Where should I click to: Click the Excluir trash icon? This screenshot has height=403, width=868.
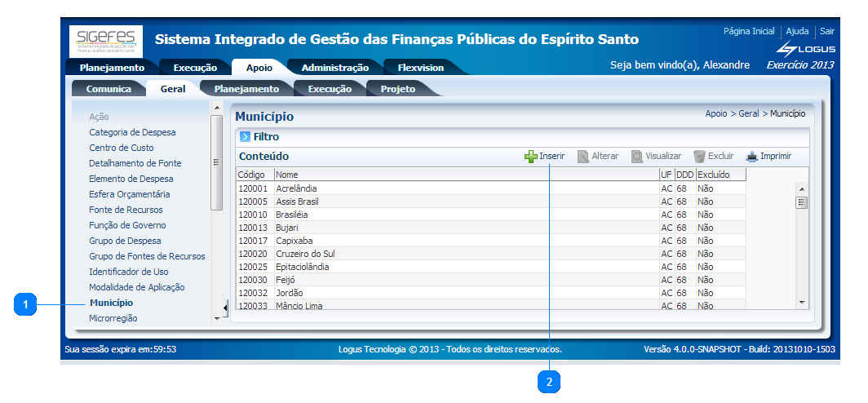[x=699, y=157]
